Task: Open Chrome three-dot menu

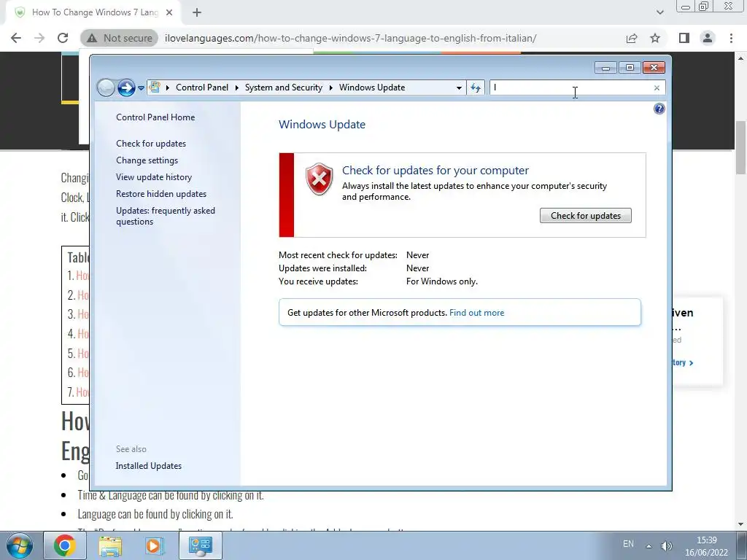Action: [x=731, y=38]
